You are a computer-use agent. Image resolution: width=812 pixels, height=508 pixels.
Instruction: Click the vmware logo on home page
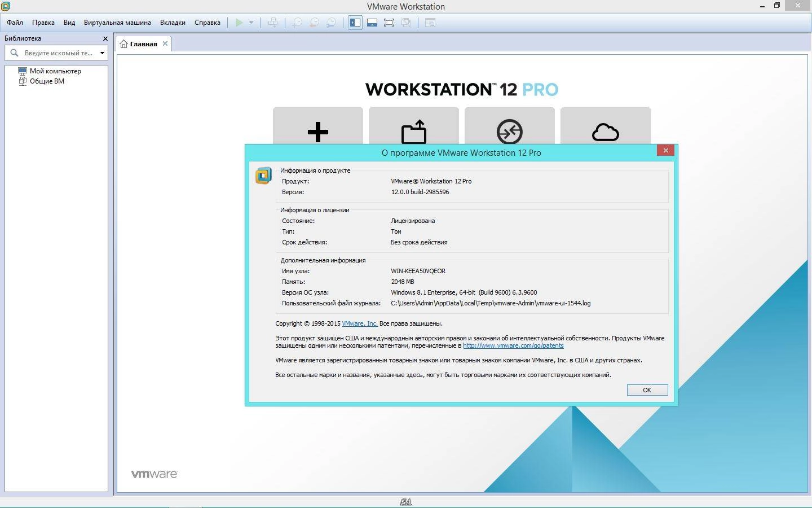point(155,474)
